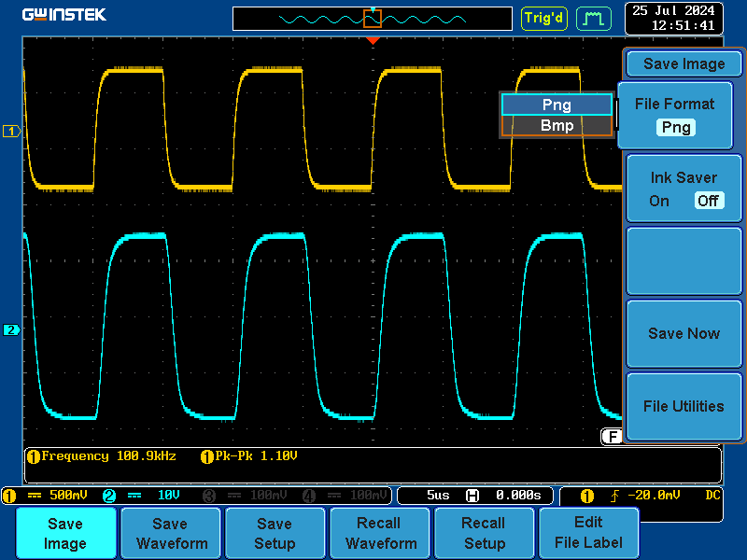
Task: Click the dimmed channel 4 badge
Action: pos(309,497)
